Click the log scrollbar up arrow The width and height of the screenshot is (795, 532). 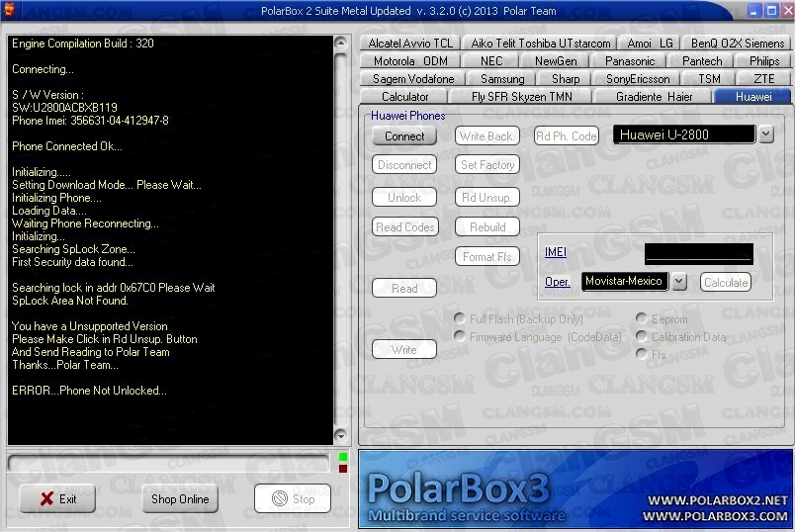pyautogui.click(x=341, y=43)
